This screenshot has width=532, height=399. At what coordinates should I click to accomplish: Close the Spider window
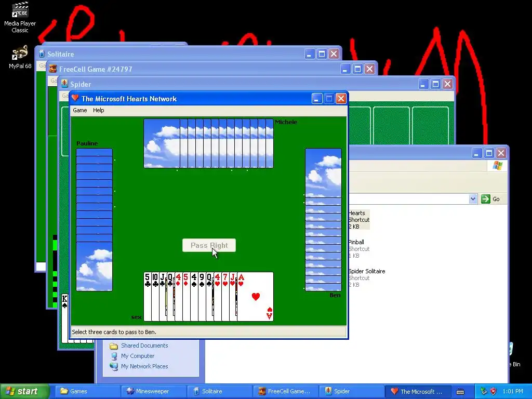[x=447, y=84]
